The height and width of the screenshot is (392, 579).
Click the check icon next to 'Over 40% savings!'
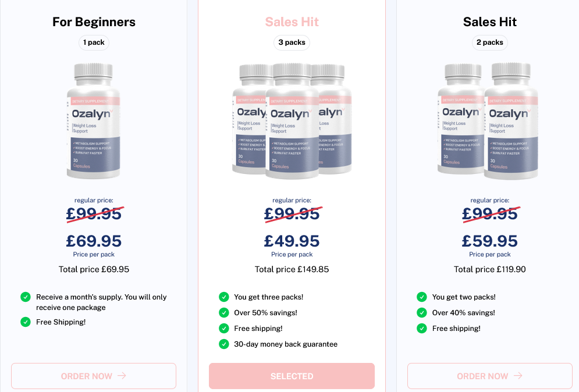coord(422,313)
